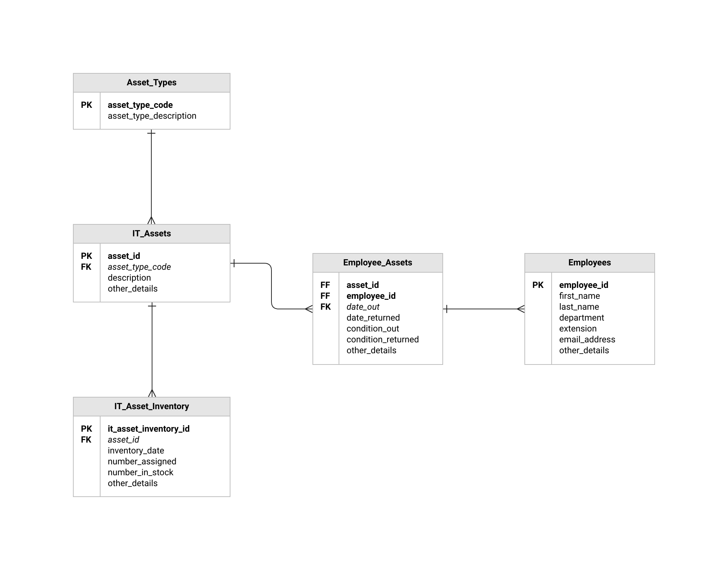
Task: Click the italic asset_type_code foreign key field
Action: pyautogui.click(x=139, y=267)
